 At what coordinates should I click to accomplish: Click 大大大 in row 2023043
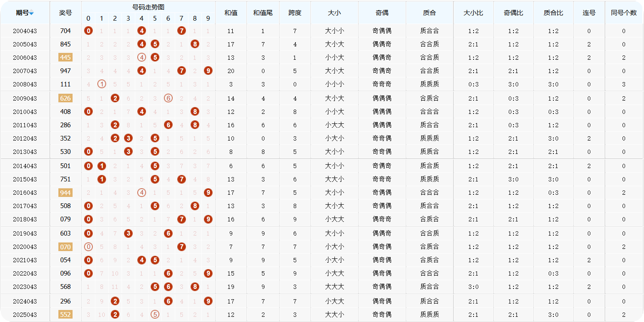pos(334,287)
